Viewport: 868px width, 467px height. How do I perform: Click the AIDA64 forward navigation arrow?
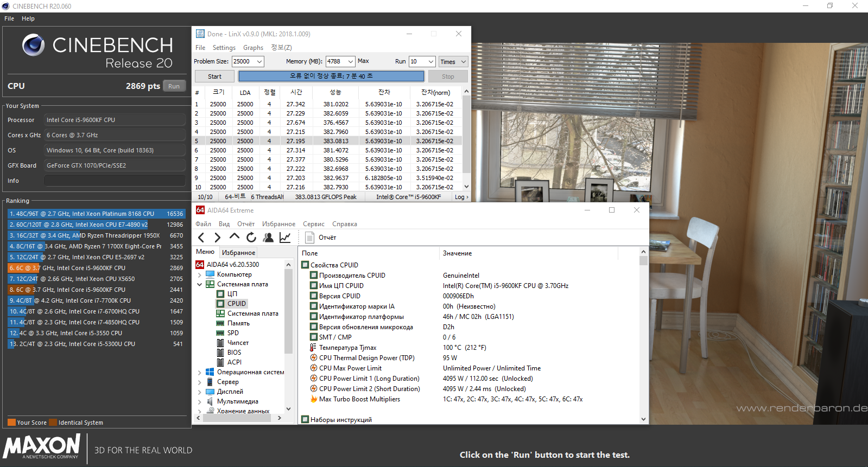click(218, 238)
